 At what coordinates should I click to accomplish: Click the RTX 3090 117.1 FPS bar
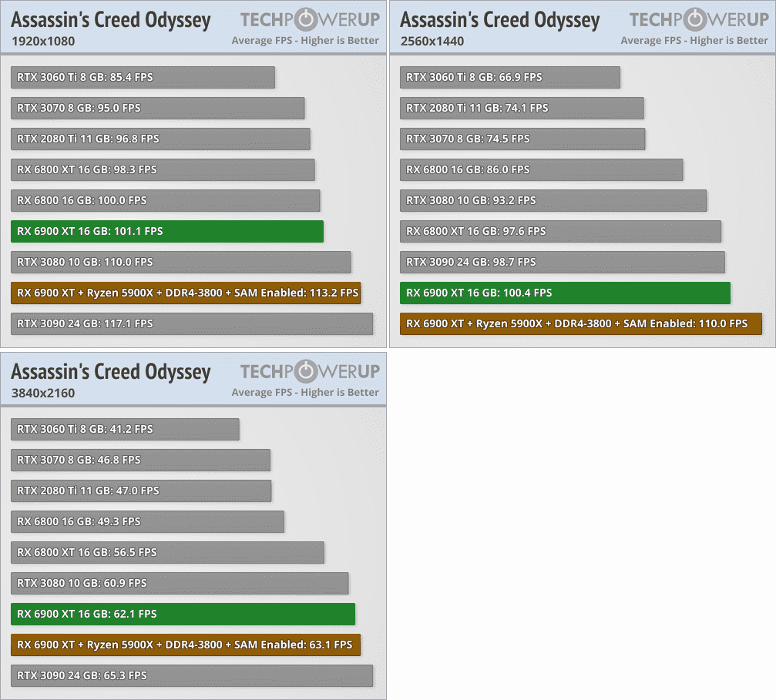click(192, 323)
